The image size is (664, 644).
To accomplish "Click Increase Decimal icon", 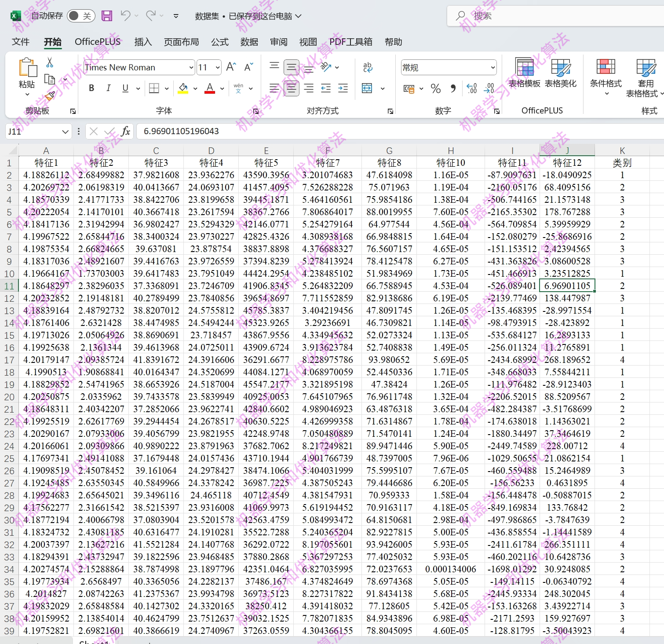I will (471, 88).
